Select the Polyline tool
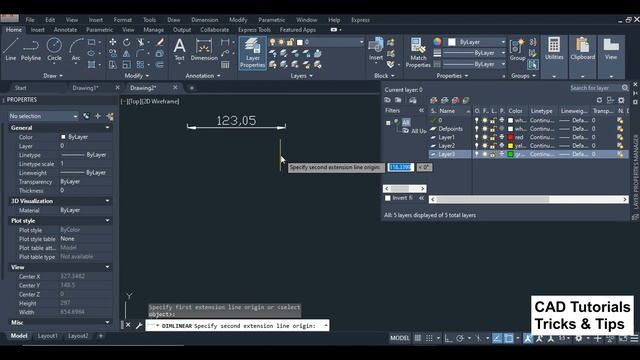The width and height of the screenshot is (640, 360). (31, 49)
